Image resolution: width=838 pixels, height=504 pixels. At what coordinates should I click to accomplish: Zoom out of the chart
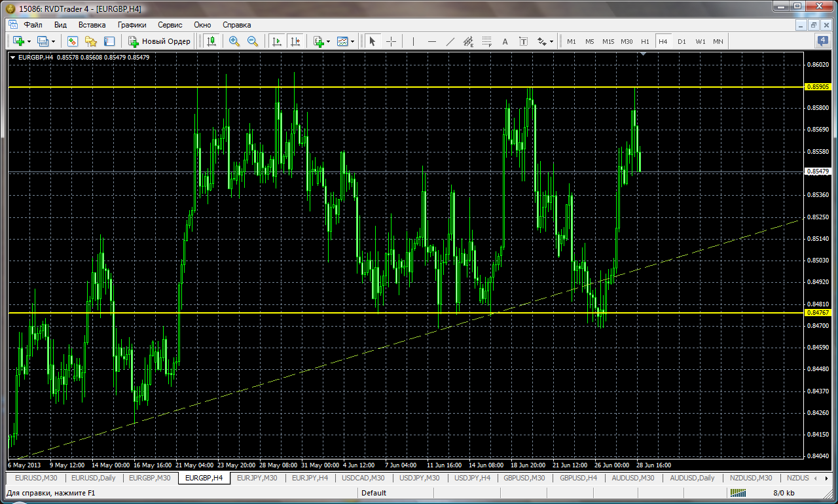click(x=253, y=41)
